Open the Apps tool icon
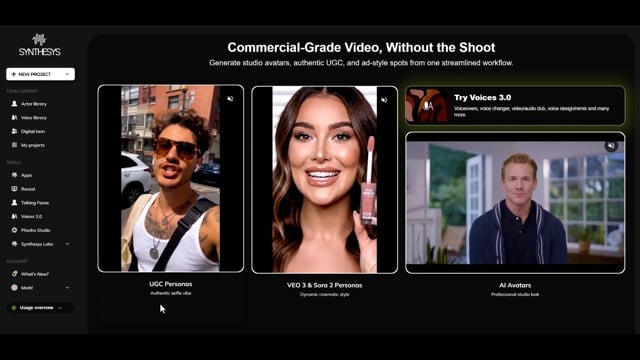This screenshot has width=640, height=360. (x=14, y=175)
